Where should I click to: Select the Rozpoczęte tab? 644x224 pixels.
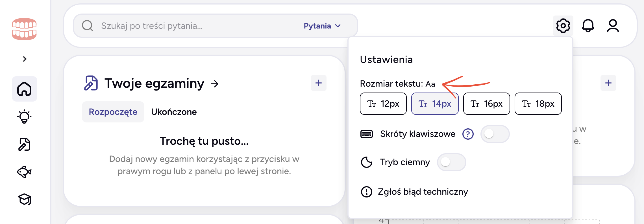pos(113,112)
